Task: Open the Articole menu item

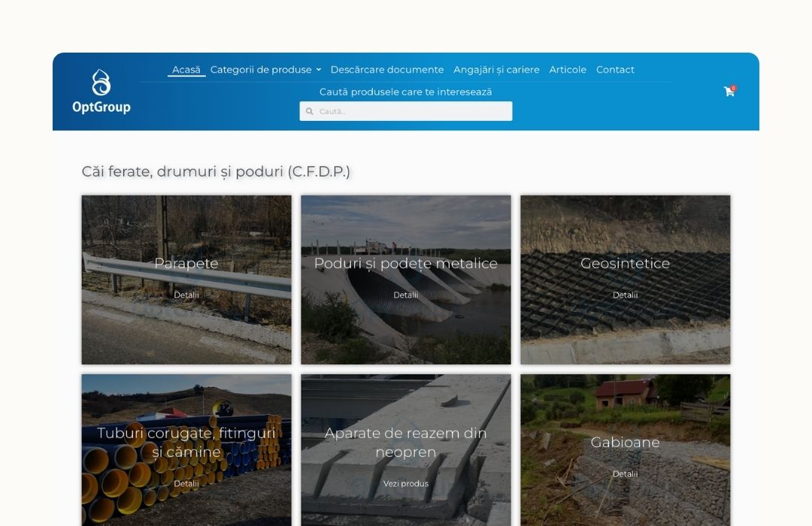Action: tap(568, 69)
